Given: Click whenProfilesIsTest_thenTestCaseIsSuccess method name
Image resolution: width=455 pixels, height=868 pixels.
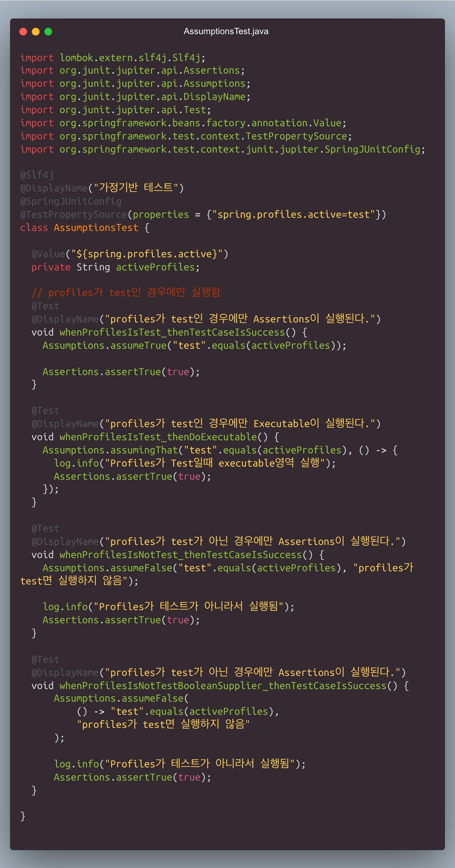Looking at the screenshot, I should (172, 332).
